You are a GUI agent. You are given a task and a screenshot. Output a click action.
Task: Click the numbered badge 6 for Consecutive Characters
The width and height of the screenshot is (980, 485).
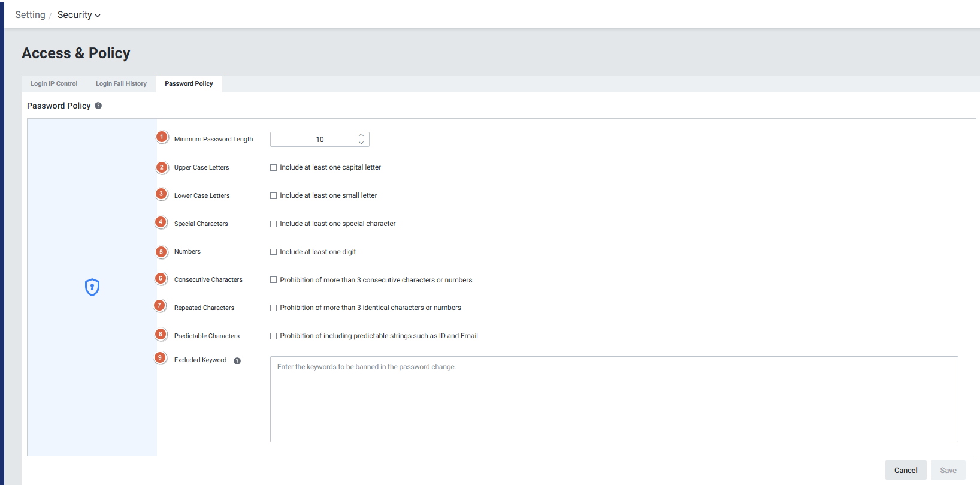pos(161,278)
